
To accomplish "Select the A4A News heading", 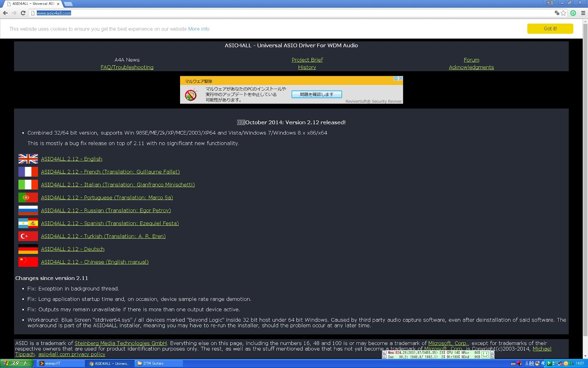I will click(x=127, y=60).
